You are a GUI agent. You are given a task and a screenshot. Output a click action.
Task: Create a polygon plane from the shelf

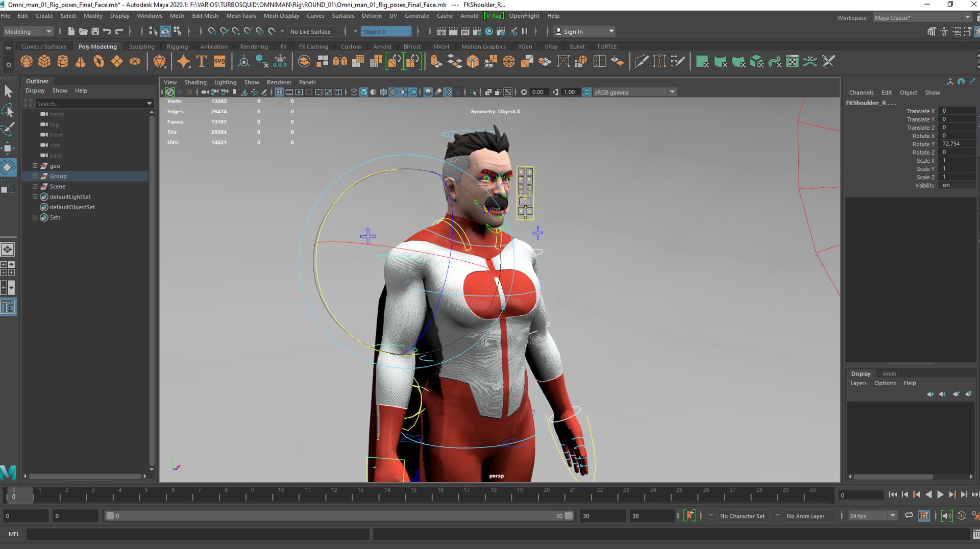coord(117,62)
